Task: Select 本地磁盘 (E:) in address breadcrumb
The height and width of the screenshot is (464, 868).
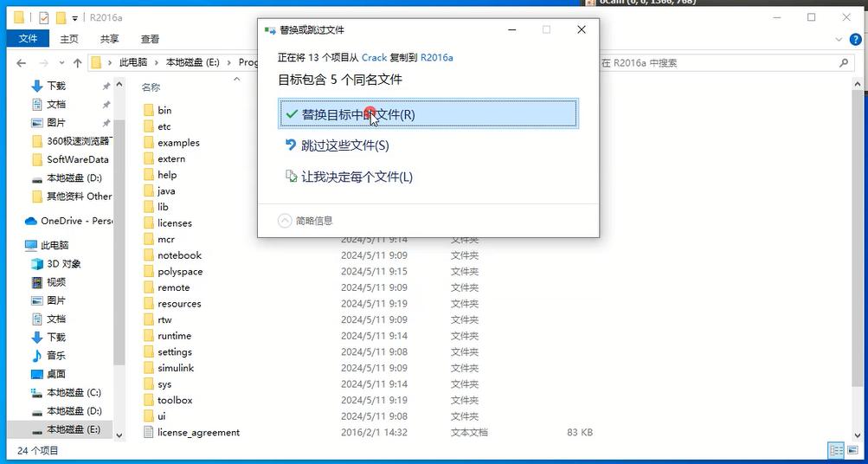Action: [x=193, y=62]
